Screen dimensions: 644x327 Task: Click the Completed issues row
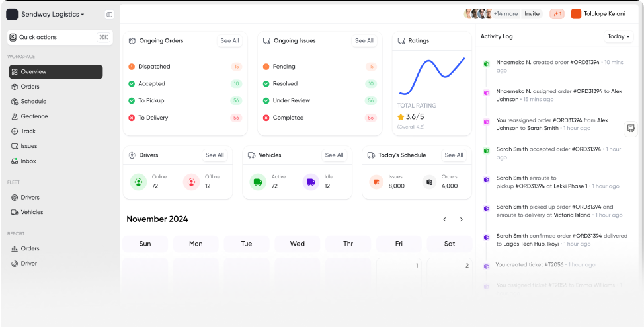320,118
